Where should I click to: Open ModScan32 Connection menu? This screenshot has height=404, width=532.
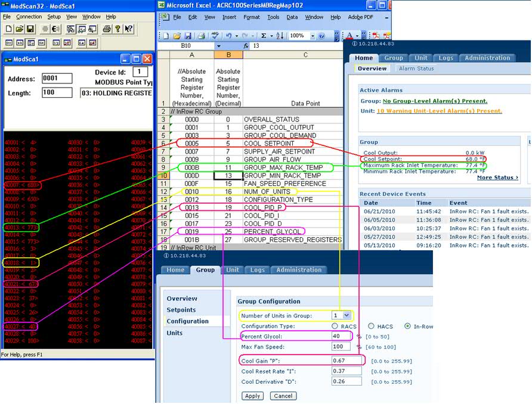tap(29, 17)
